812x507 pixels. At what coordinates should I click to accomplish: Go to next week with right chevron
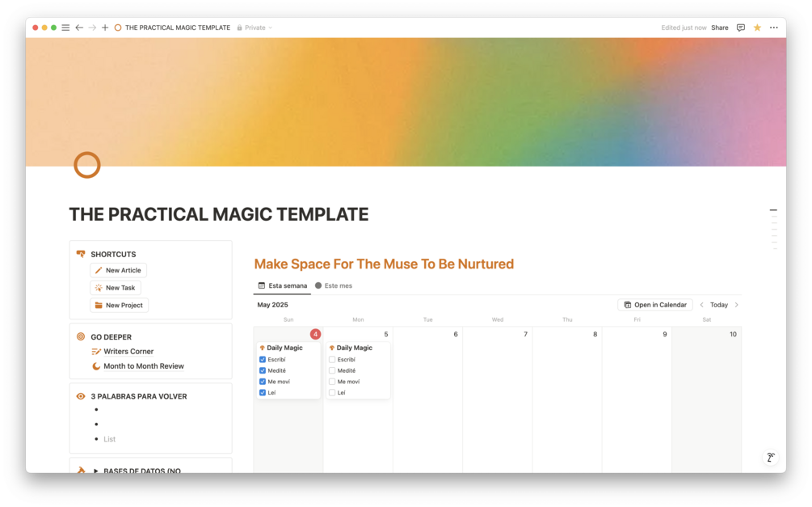point(736,305)
